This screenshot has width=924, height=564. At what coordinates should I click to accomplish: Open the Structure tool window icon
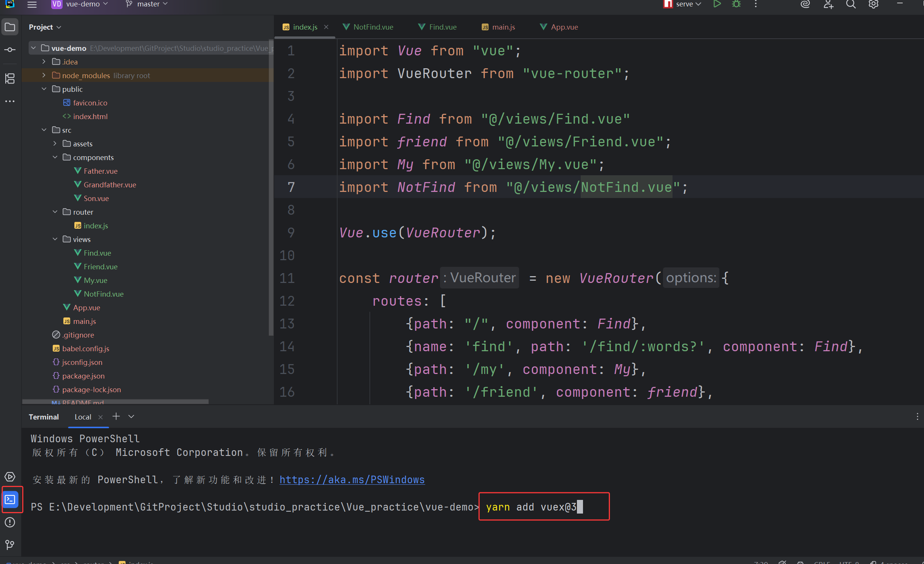tap(10, 79)
